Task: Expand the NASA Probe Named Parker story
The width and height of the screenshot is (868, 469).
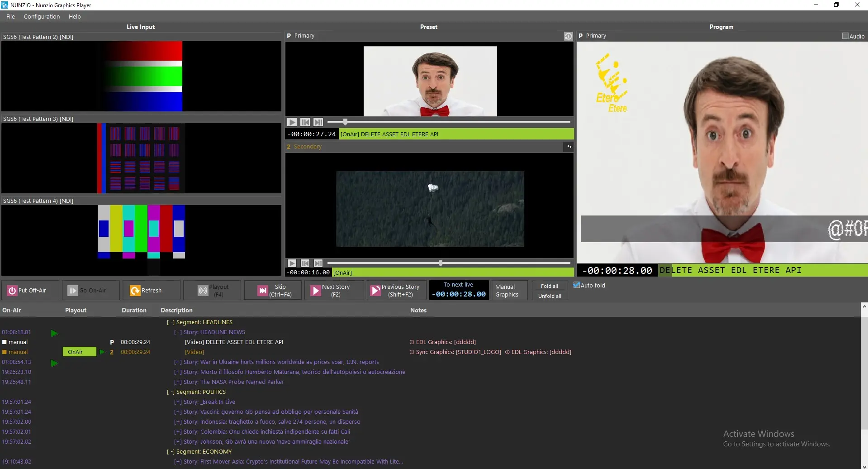Action: coord(178,382)
